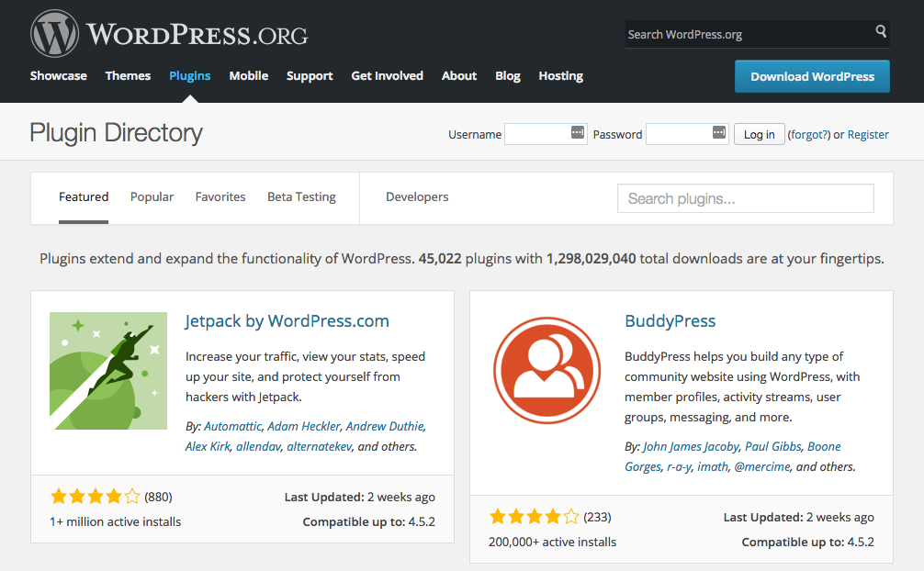Open the Jetpack plugin thumbnail

click(x=108, y=371)
